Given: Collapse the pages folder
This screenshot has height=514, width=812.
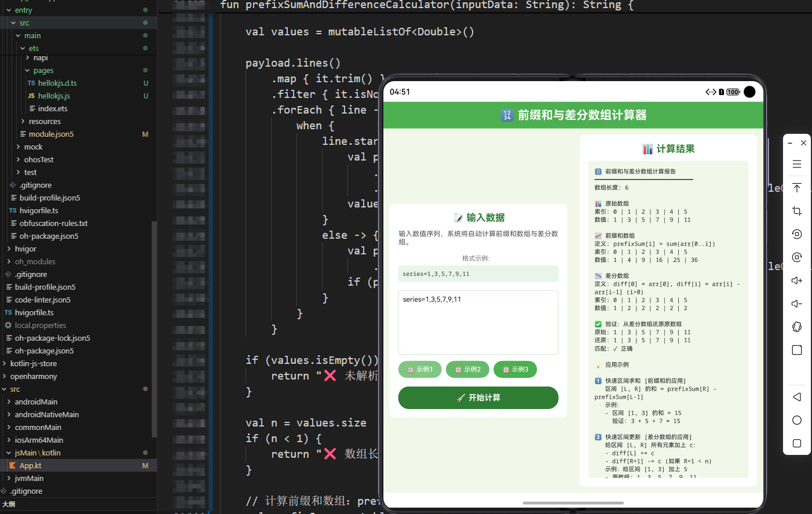Looking at the screenshot, I should pos(27,70).
